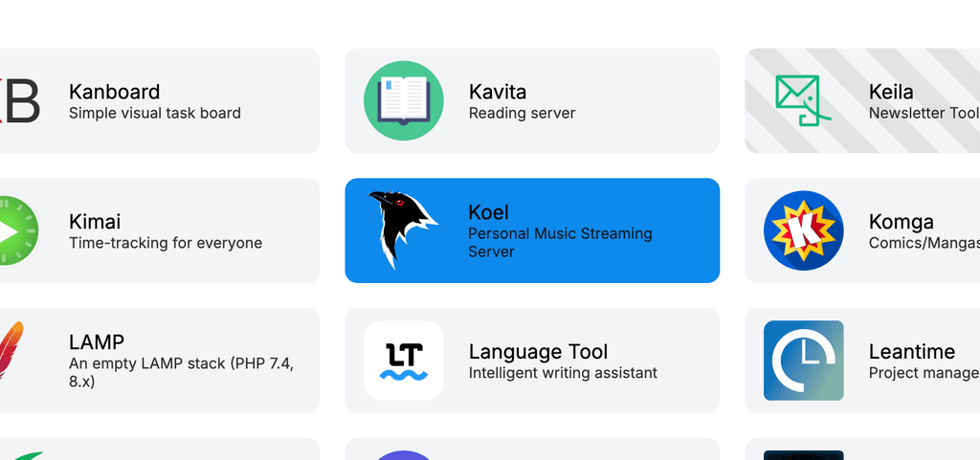Open the Kanboard app title
This screenshot has width=980, height=460.
(x=114, y=92)
